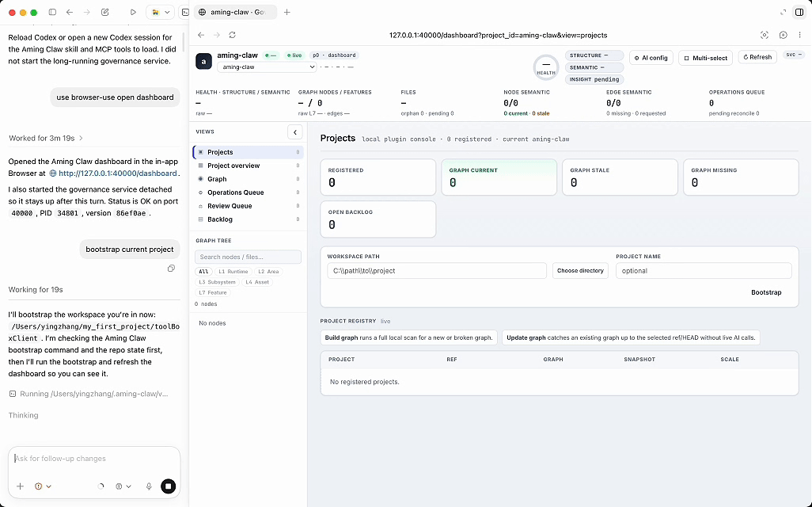Toggle the Codex sidebar panel icon

[x=52, y=12]
